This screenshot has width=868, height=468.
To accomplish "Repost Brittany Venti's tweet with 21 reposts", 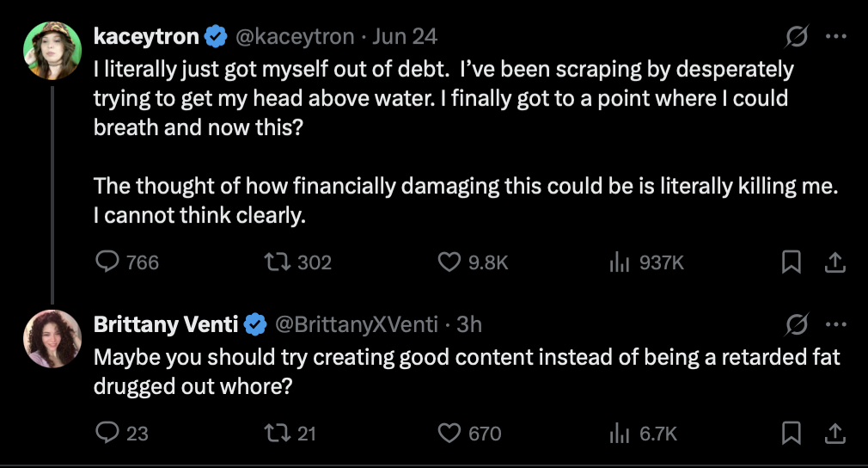I will point(290,433).
